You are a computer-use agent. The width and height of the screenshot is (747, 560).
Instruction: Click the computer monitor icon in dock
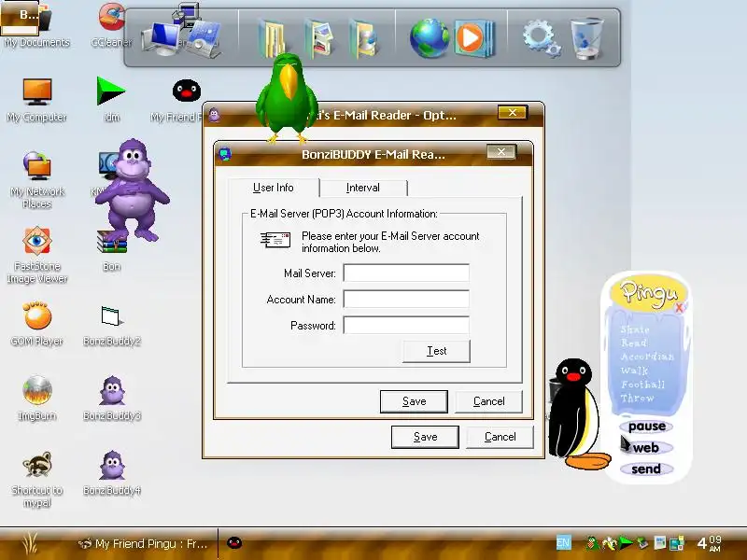(162, 39)
